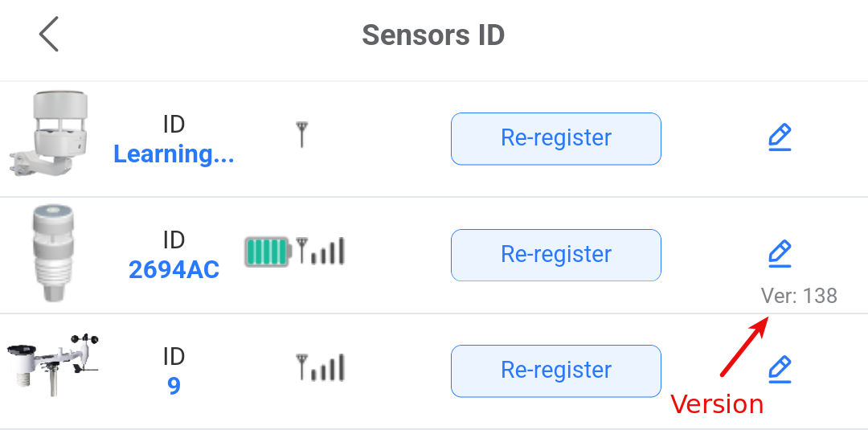Go back using the left arrow

pyautogui.click(x=49, y=35)
